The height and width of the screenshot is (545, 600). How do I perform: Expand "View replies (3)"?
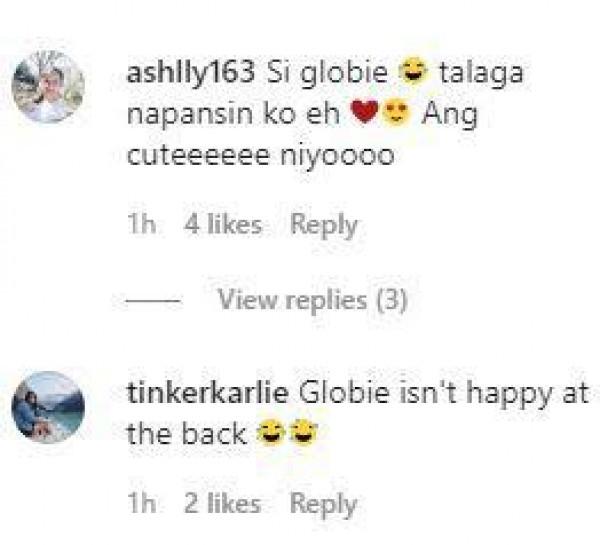click(x=312, y=300)
